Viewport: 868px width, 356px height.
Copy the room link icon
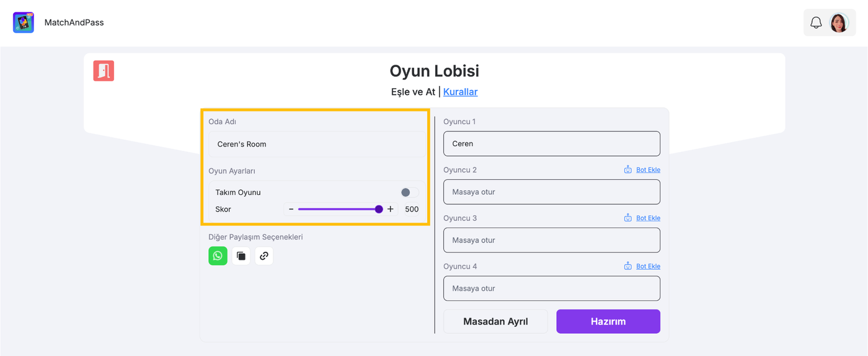point(264,256)
